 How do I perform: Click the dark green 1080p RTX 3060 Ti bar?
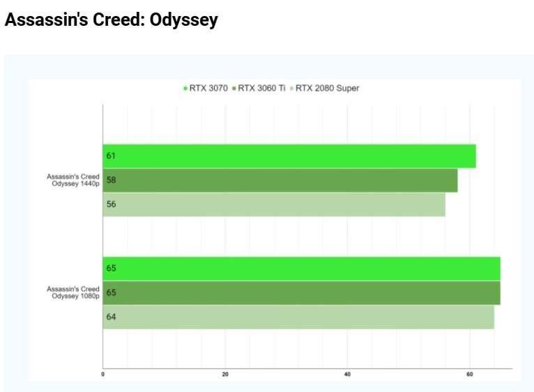tap(301, 293)
